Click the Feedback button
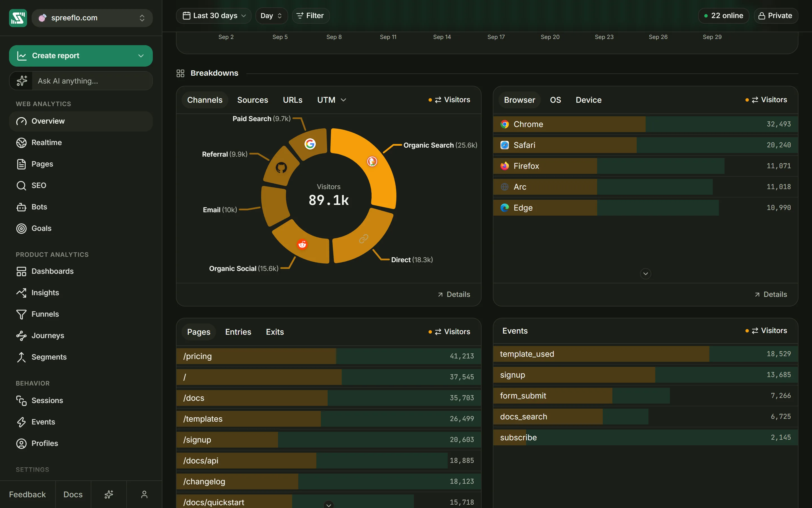 coord(28,494)
